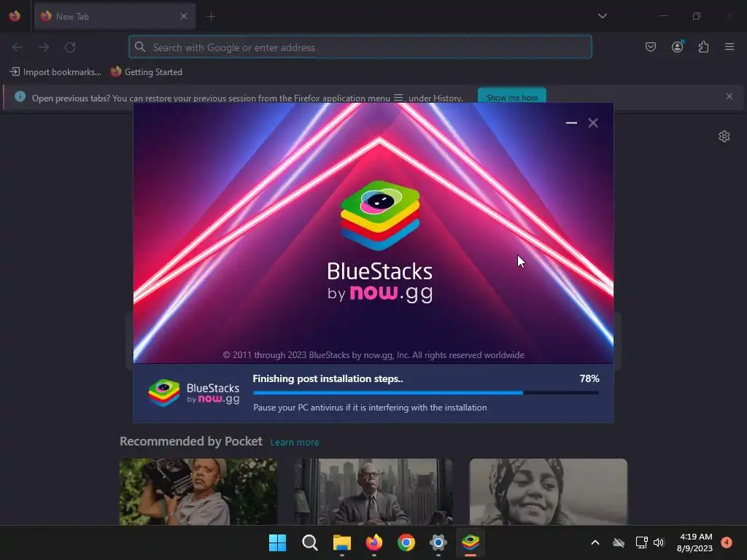Click the antivirus pause hint text
This screenshot has width=747, height=560.
pos(370,408)
